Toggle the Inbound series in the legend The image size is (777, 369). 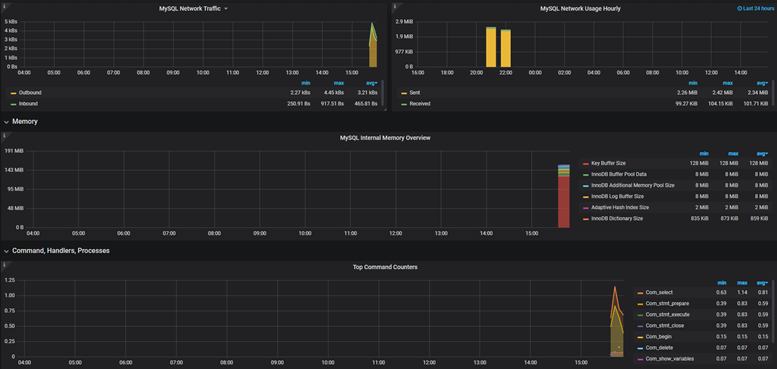(28, 104)
